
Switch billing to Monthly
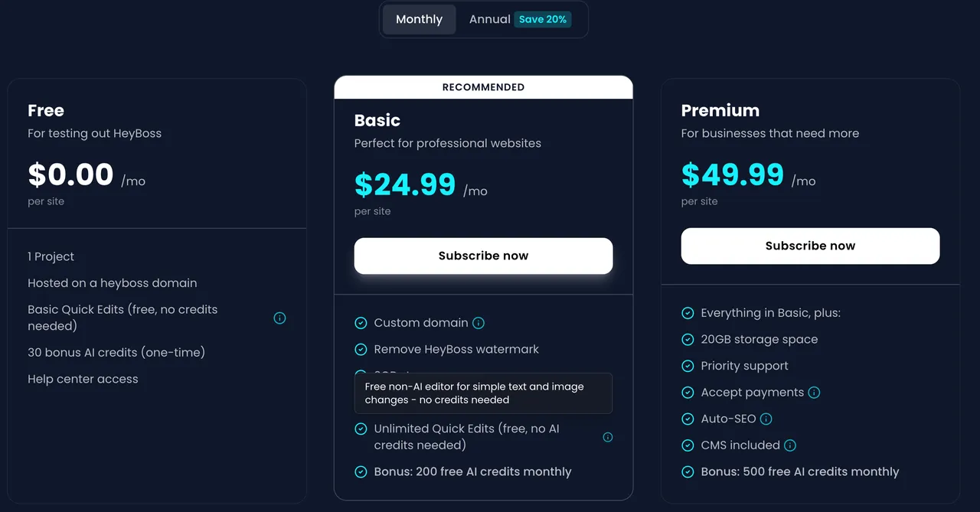(419, 19)
